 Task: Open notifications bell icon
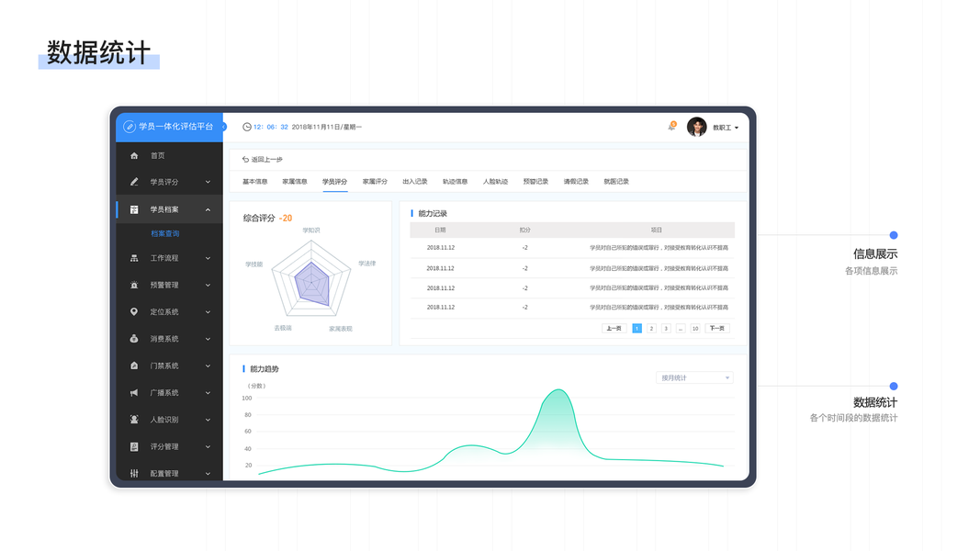(x=672, y=126)
